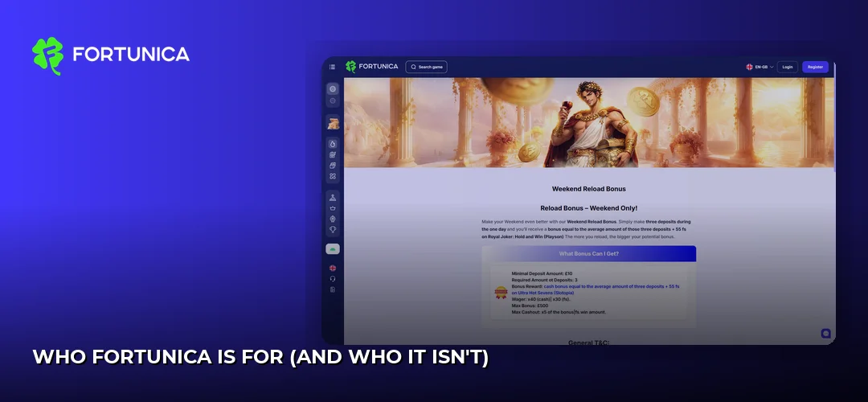Click the Minimal Deposit Amount: £10 line

(x=542, y=274)
